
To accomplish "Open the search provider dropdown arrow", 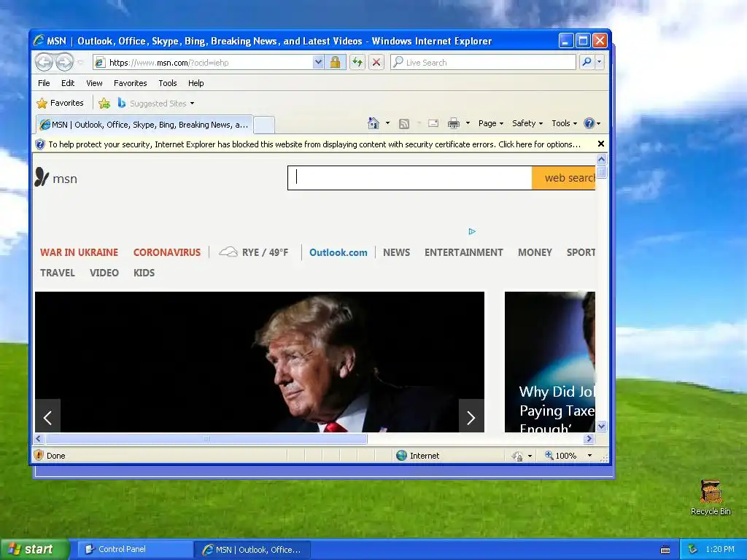I will [x=600, y=62].
